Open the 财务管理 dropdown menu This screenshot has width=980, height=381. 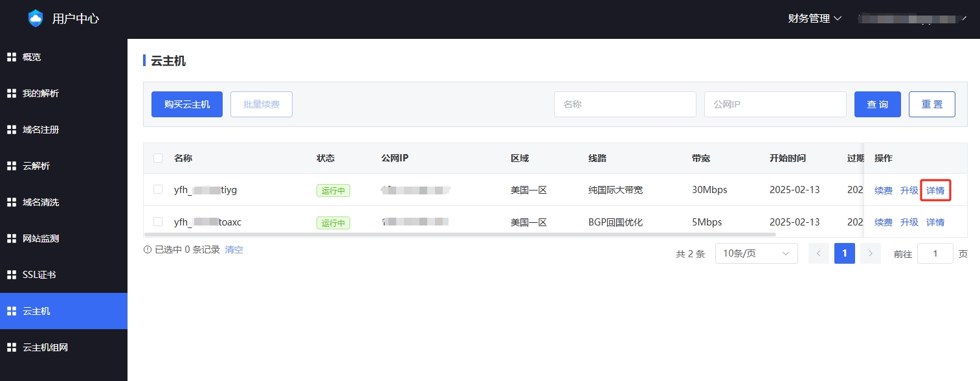click(x=814, y=19)
